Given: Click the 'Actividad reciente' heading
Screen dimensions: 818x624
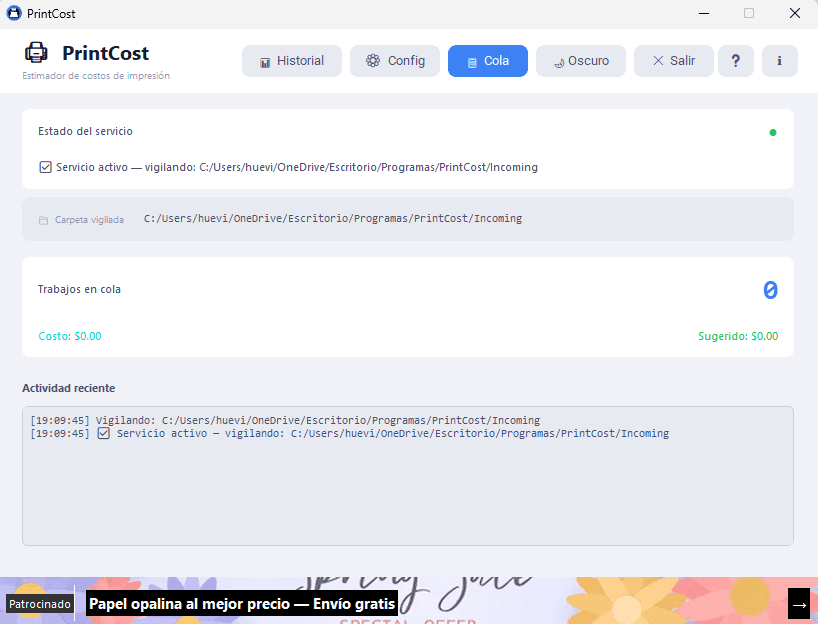Looking at the screenshot, I should pyautogui.click(x=68, y=388).
